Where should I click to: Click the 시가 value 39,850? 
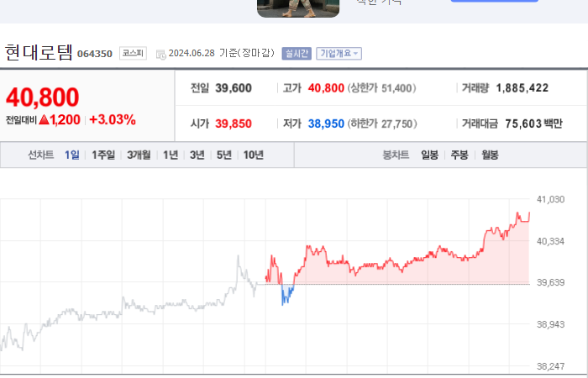[234, 123]
